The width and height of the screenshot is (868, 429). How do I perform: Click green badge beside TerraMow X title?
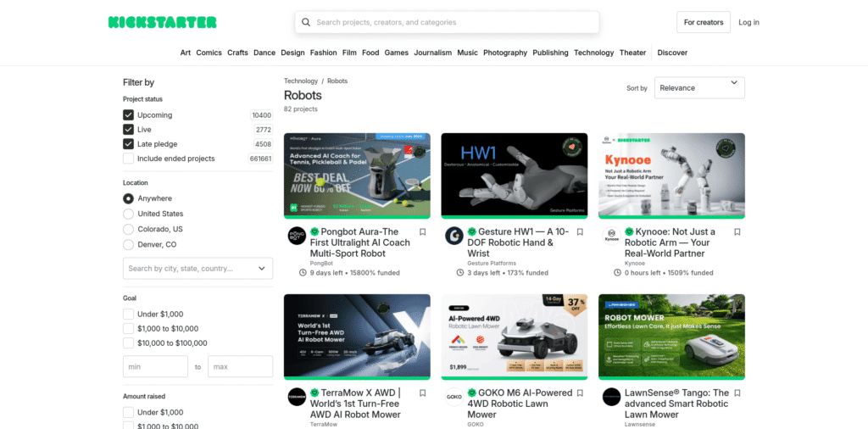[314, 393]
